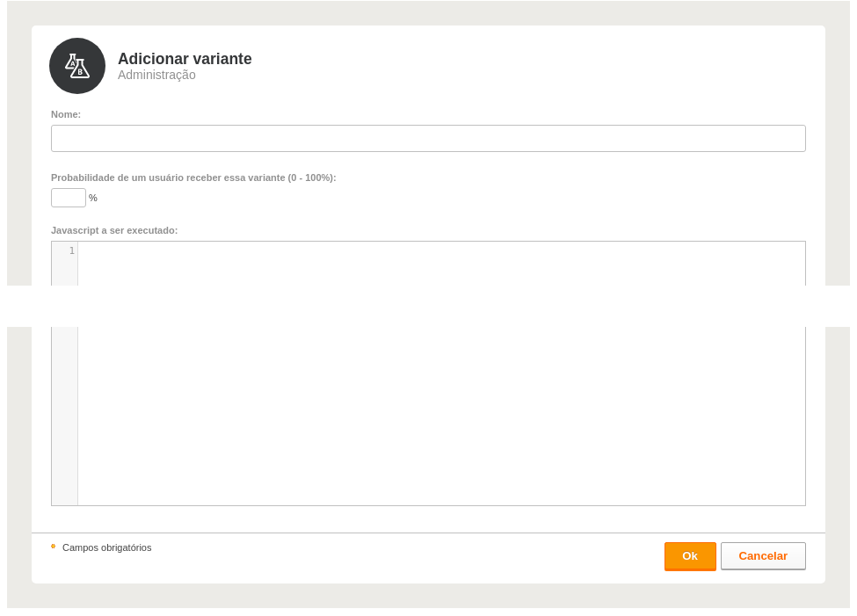Screen dimensions: 857x616
Task: Click the dialog footer between the note and Ok
Action: [x=407, y=557]
